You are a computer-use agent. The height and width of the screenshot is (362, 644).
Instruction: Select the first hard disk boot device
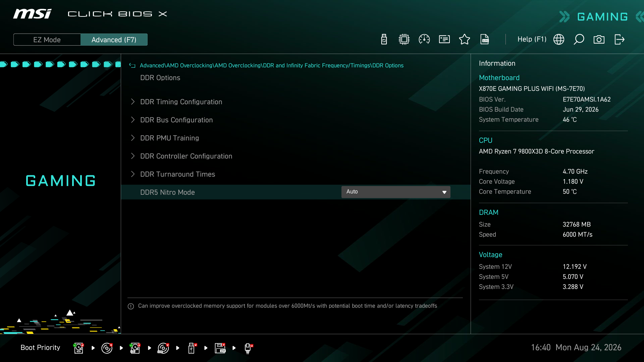point(78,348)
